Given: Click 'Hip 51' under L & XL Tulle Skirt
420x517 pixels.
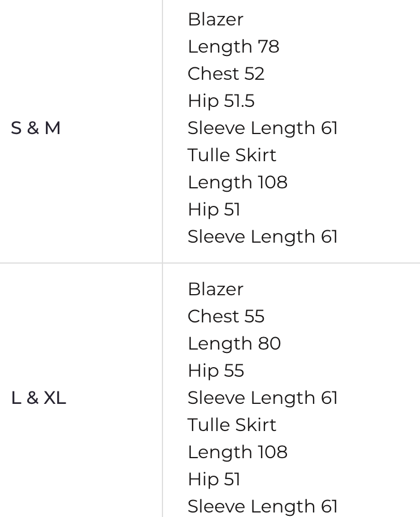Looking at the screenshot, I should pyautogui.click(x=214, y=479).
